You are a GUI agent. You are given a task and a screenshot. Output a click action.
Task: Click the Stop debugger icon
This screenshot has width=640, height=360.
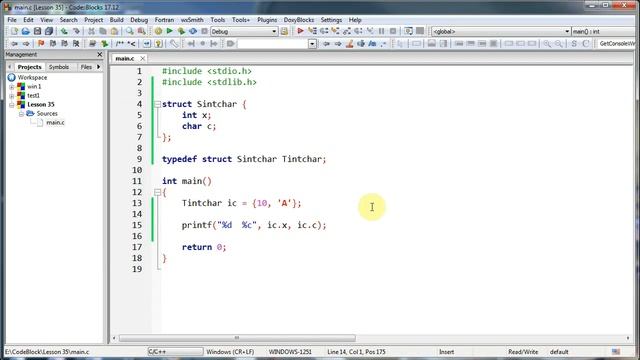point(393,31)
